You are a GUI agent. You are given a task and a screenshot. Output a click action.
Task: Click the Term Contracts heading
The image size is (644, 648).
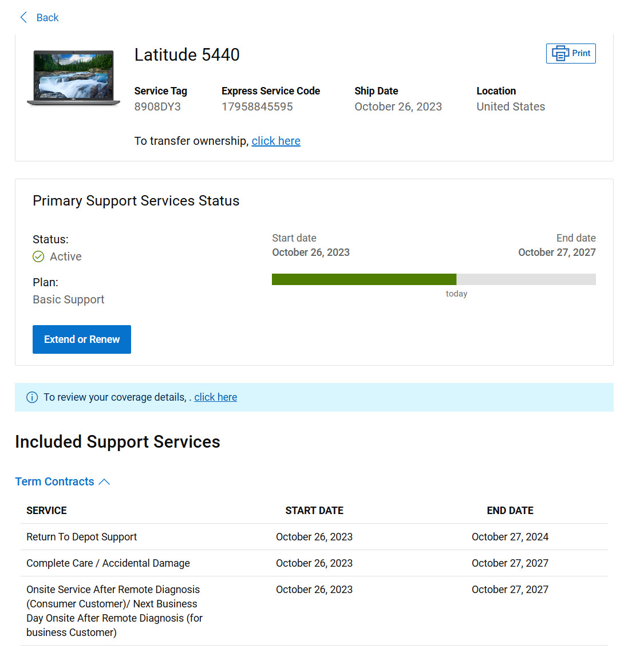(54, 481)
